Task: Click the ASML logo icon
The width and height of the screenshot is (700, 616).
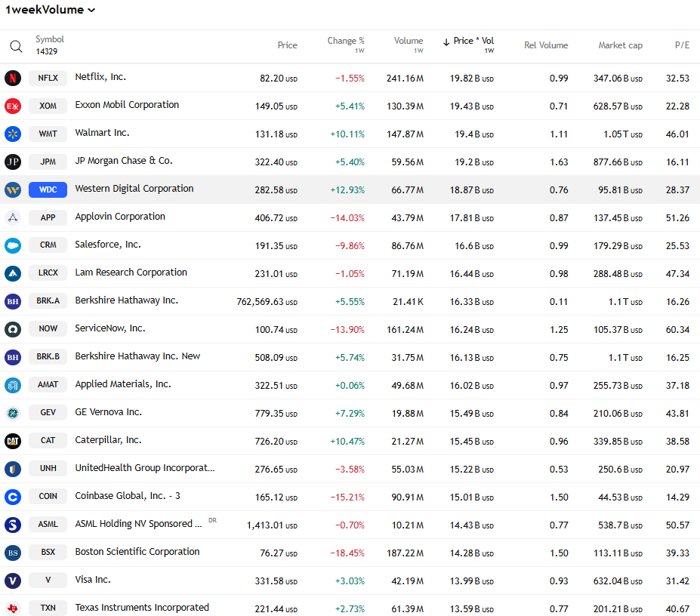Action: pos(13,525)
